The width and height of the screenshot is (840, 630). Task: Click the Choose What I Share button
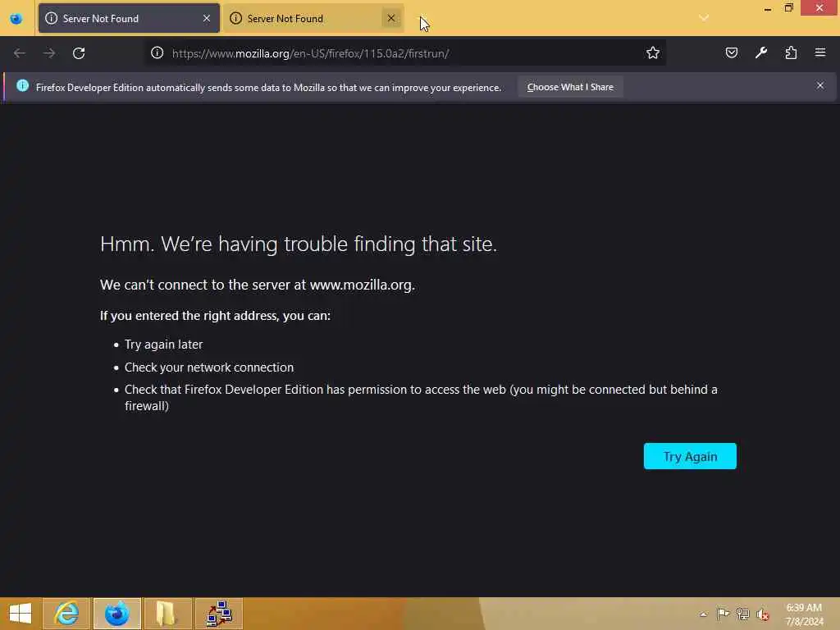pyautogui.click(x=570, y=87)
